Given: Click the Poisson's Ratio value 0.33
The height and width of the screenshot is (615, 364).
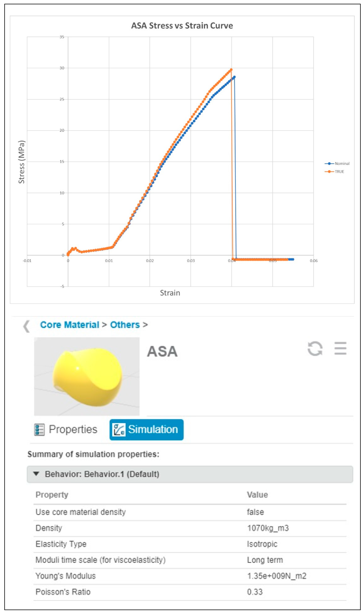Looking at the screenshot, I should point(255,592).
